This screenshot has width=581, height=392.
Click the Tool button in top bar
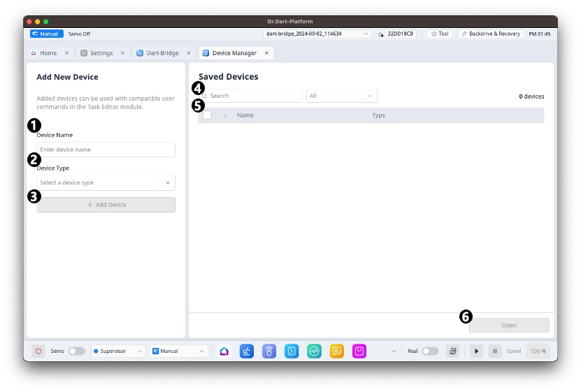click(440, 34)
